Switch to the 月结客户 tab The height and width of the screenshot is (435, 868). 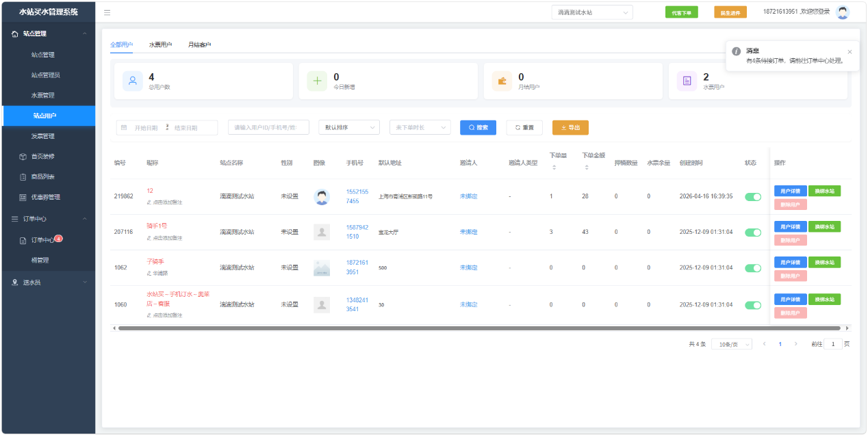pos(200,44)
